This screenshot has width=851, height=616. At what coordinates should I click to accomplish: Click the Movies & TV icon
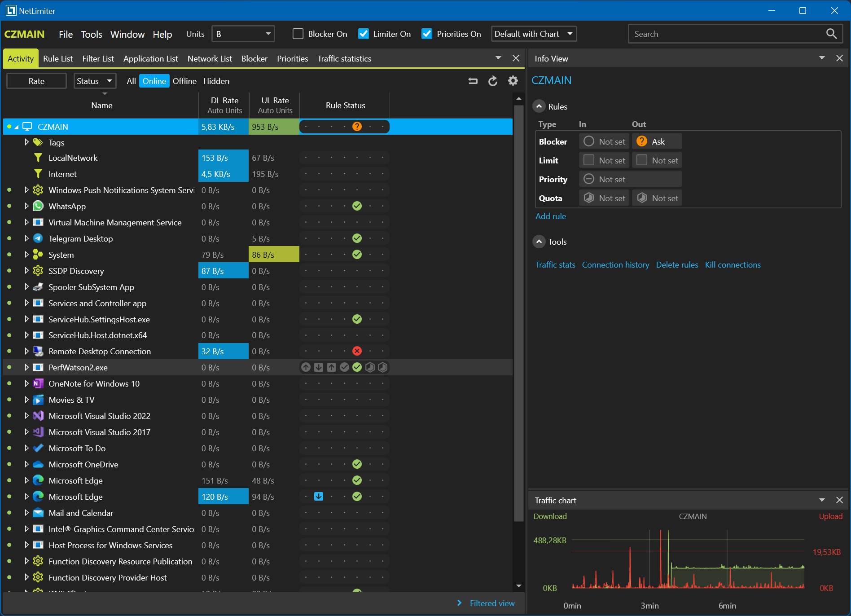(38, 400)
